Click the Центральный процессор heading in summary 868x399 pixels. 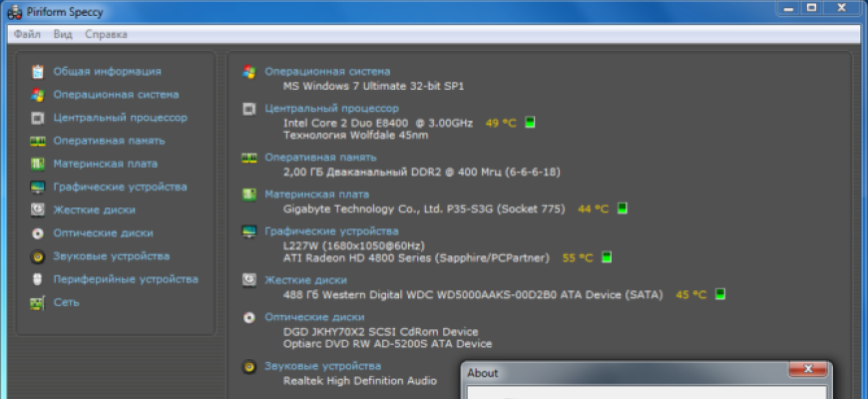click(x=331, y=109)
